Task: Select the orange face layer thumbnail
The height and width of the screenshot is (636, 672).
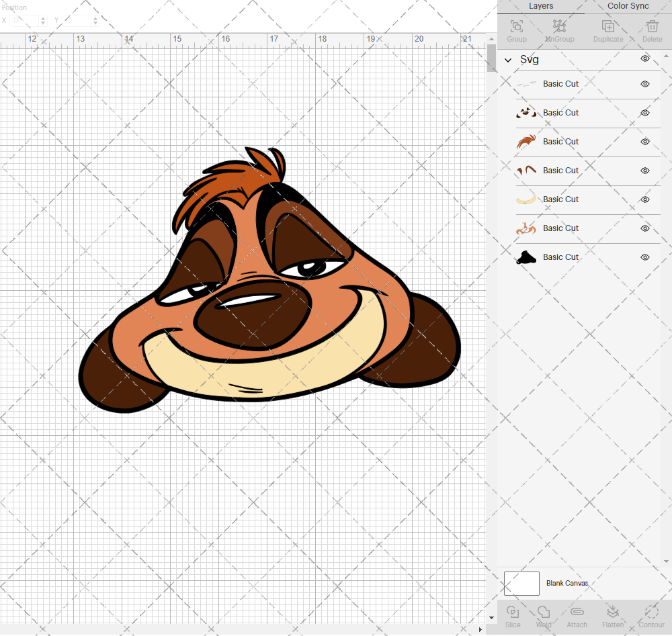Action: [x=526, y=228]
